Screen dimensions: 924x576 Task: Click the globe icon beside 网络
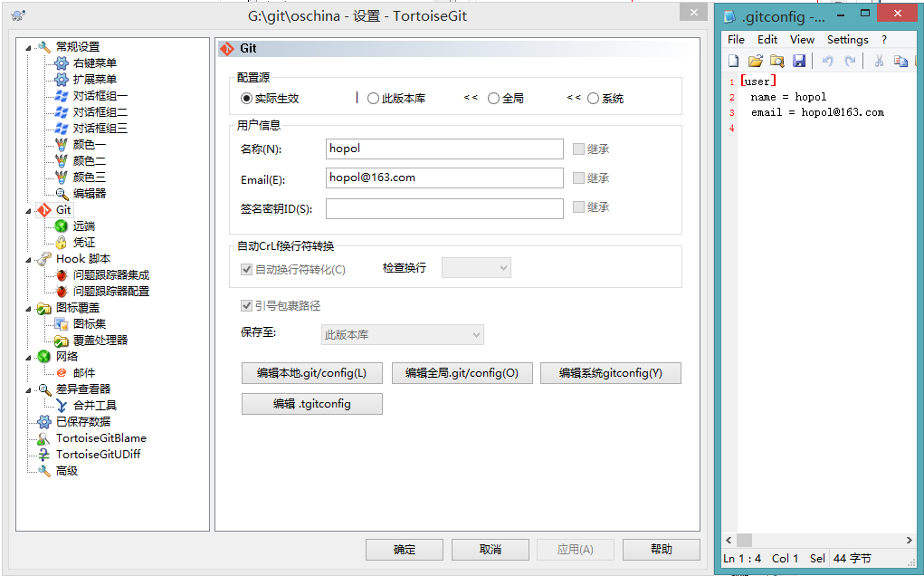point(44,356)
